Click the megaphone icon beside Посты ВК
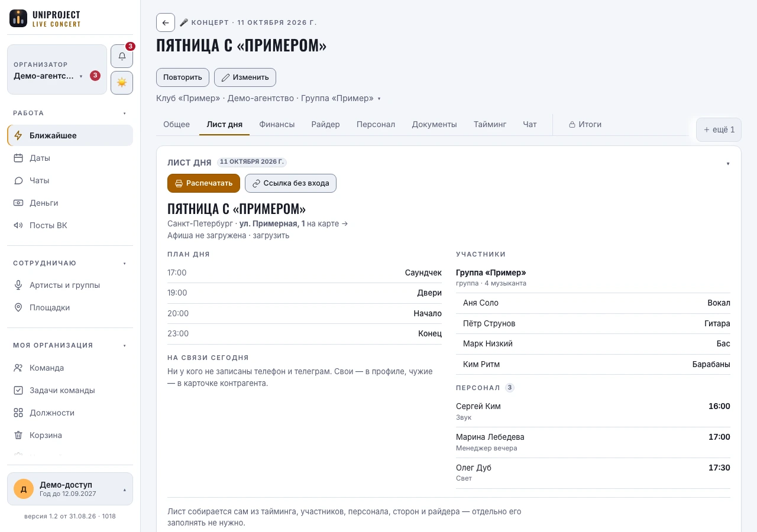 (18, 225)
